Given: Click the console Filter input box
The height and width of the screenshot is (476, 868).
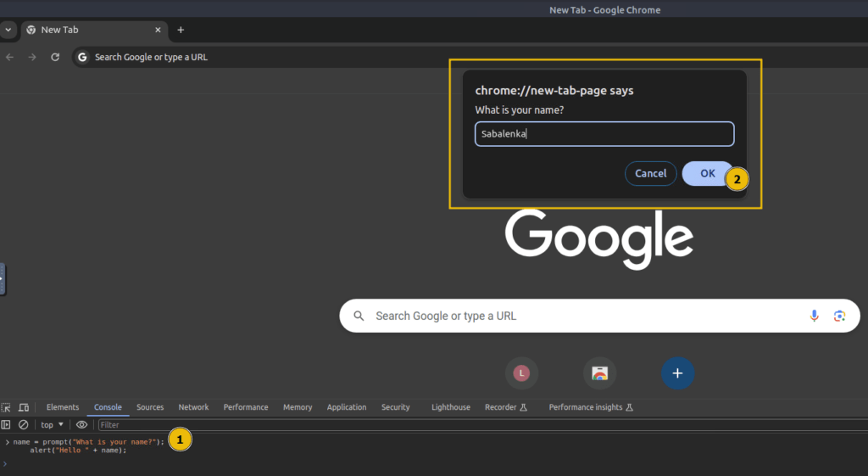Looking at the screenshot, I should pos(481,424).
